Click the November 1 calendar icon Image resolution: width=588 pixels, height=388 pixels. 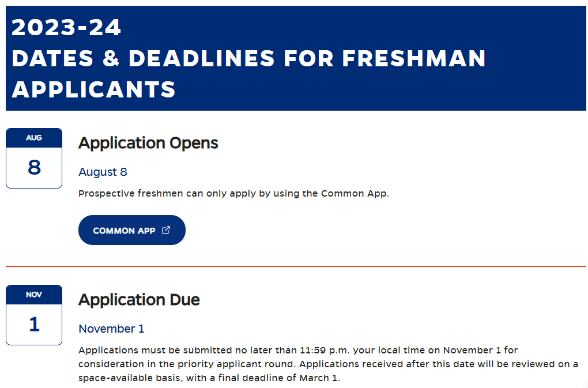coord(34,315)
